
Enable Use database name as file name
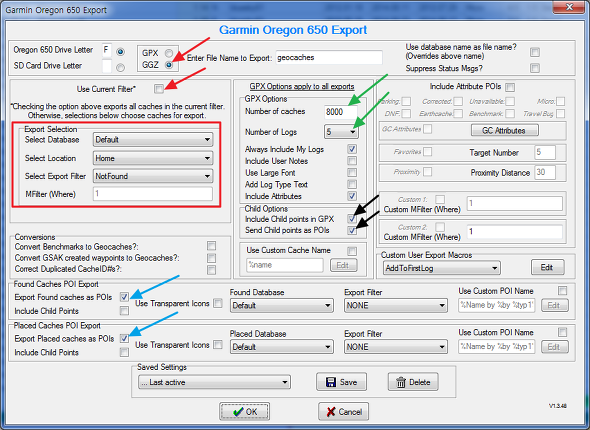point(535,52)
